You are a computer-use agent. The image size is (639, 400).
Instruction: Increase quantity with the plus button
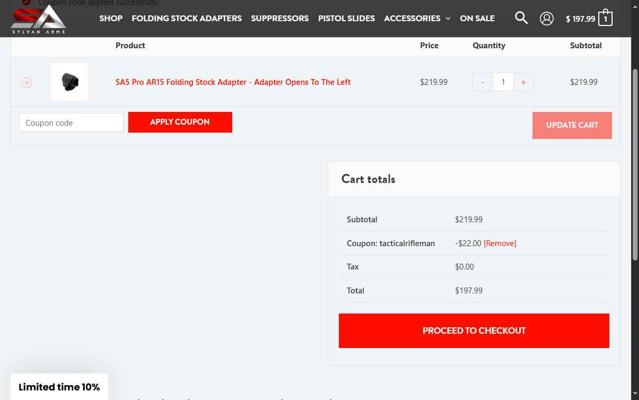pos(523,82)
